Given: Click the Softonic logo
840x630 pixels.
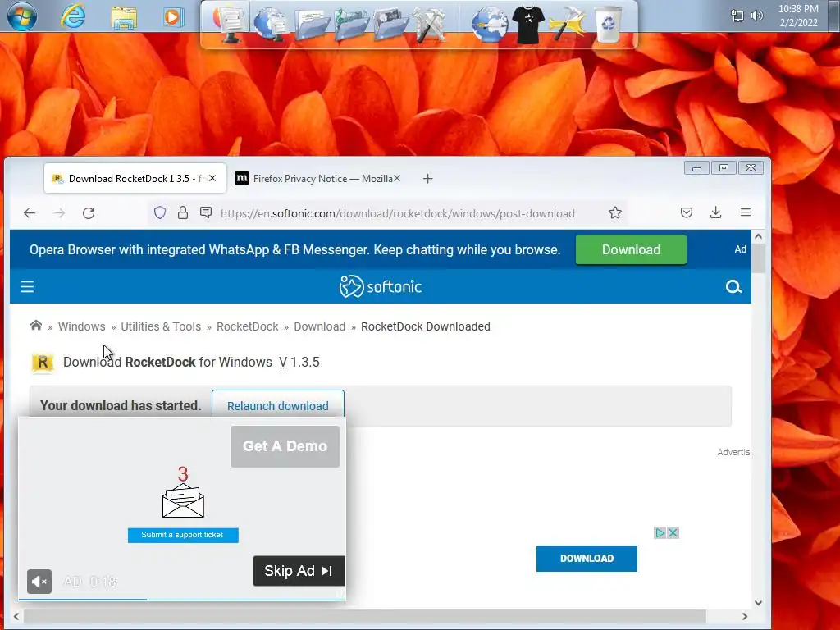Looking at the screenshot, I should point(381,286).
